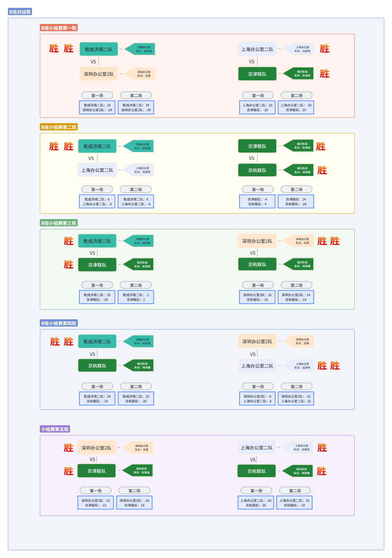The width and height of the screenshot is (392, 558).
Task: Select 第五轮 tag 组合队伍 队长: 杜清流
Action: [x=138, y=471]
